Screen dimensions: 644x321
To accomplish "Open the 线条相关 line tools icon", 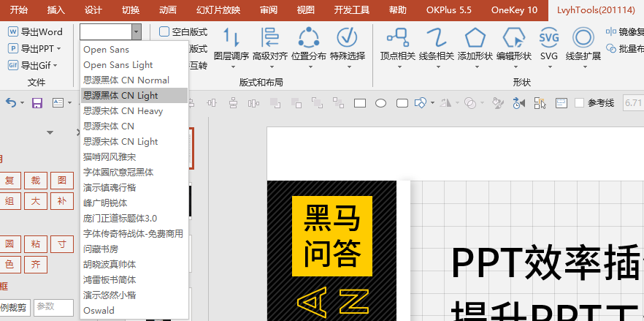I will point(436,38).
